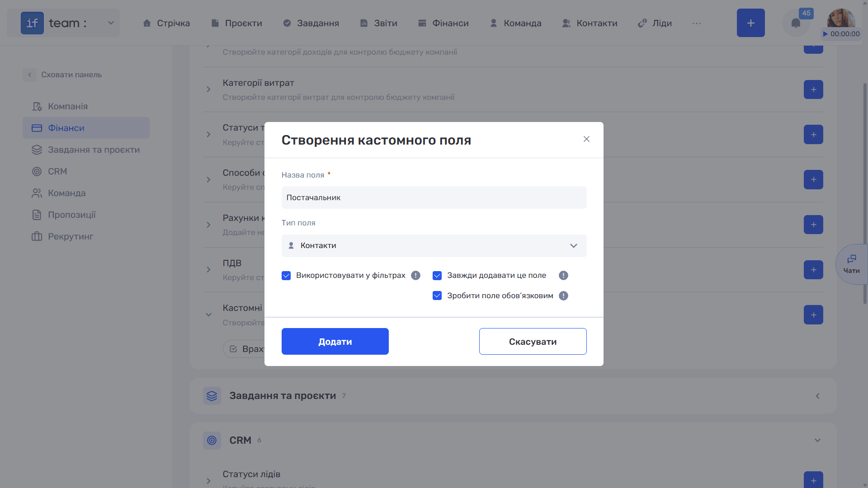Click the user avatar photo
This screenshot has width=868, height=488.
point(841,19)
